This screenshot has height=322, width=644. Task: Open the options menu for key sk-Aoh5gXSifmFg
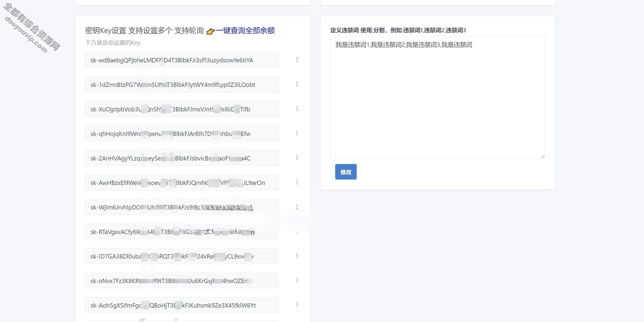[x=297, y=305]
